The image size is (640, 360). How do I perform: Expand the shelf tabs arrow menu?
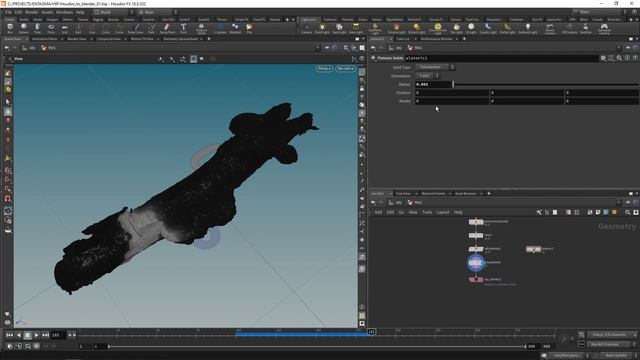coord(293,19)
